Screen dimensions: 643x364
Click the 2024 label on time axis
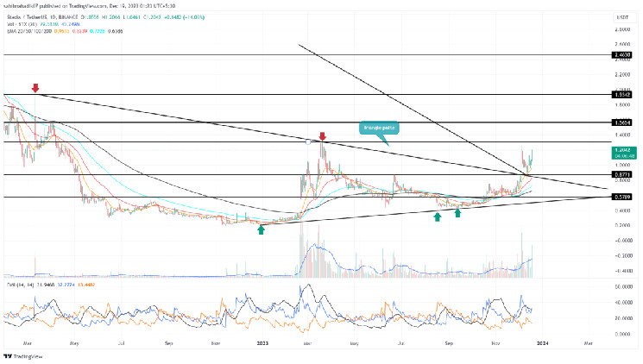pyautogui.click(x=543, y=343)
